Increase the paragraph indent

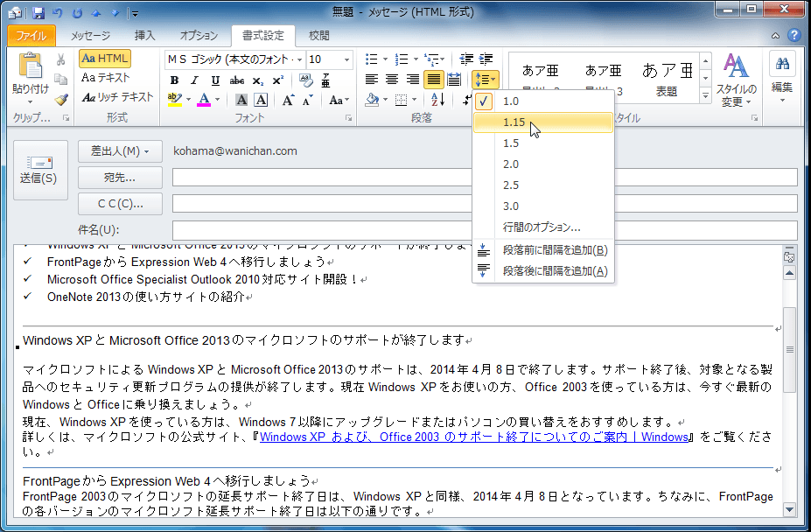pyautogui.click(x=486, y=59)
